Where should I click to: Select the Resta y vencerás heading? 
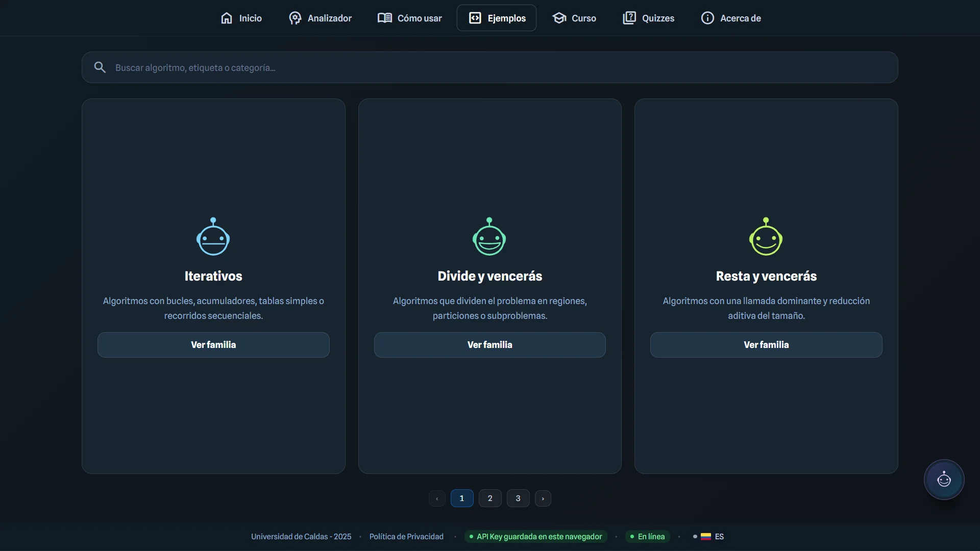766,276
